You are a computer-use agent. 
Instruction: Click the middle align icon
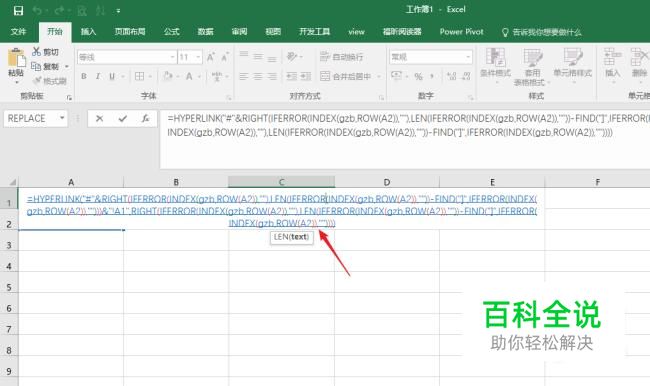pyautogui.click(x=258, y=56)
